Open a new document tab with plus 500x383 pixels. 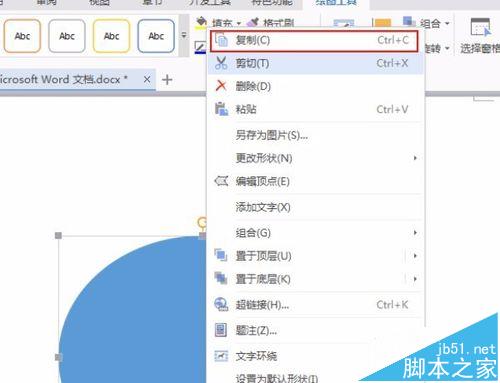(167, 80)
